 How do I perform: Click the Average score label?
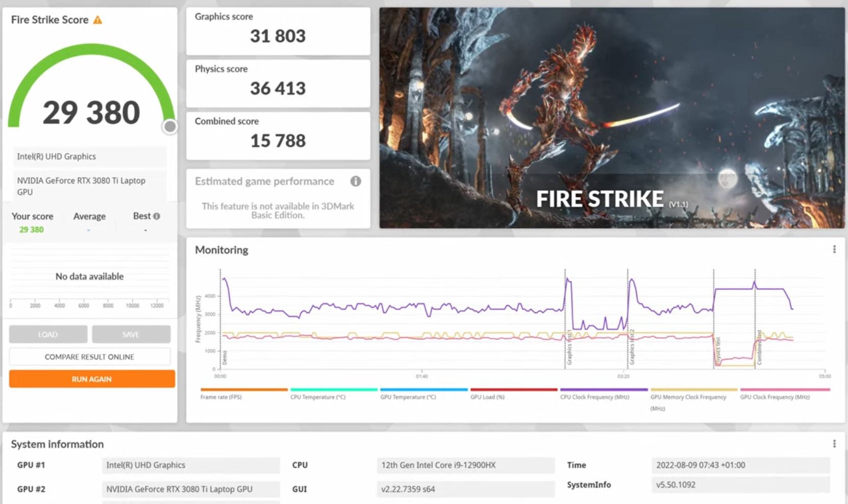tap(89, 216)
